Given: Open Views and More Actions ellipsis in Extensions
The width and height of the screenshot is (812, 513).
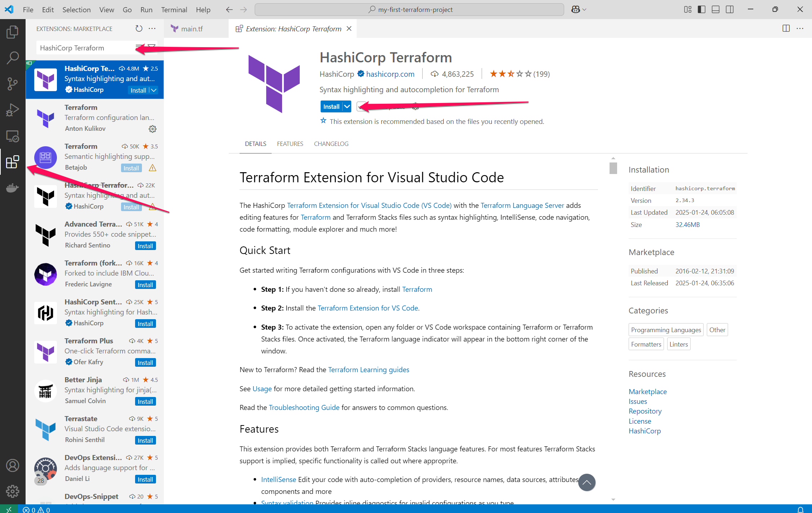Looking at the screenshot, I should [x=152, y=28].
